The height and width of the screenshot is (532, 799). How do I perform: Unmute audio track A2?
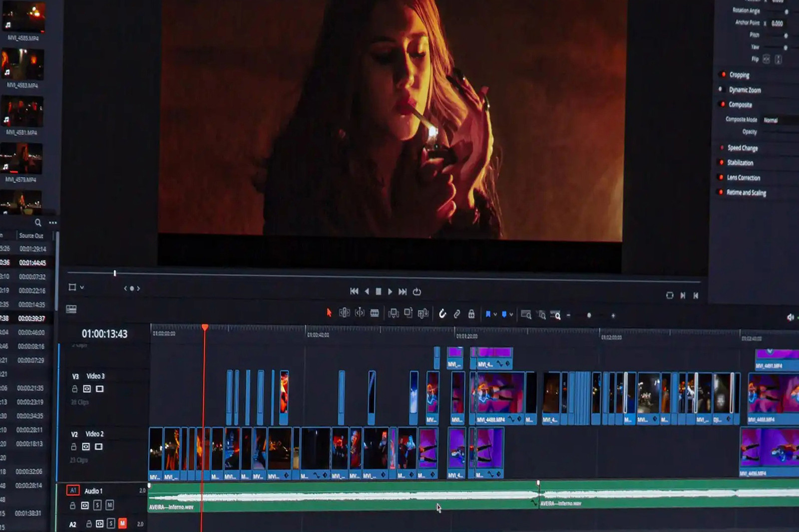122,523
